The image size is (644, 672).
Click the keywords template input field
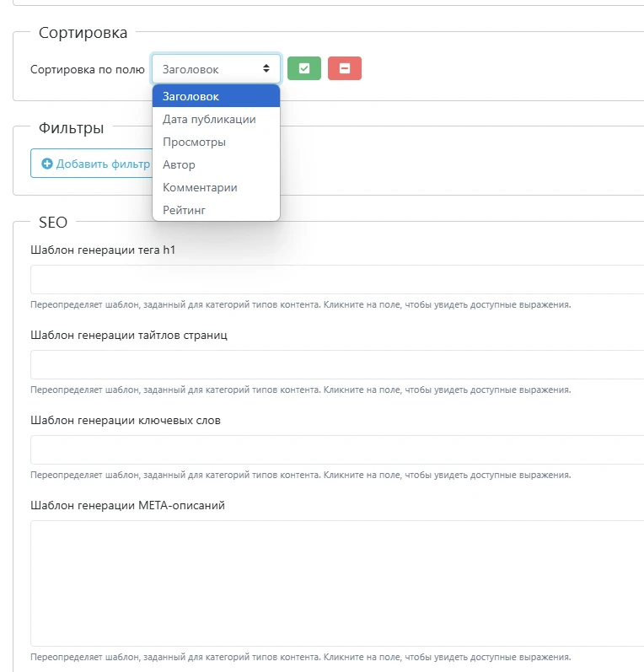(337, 449)
